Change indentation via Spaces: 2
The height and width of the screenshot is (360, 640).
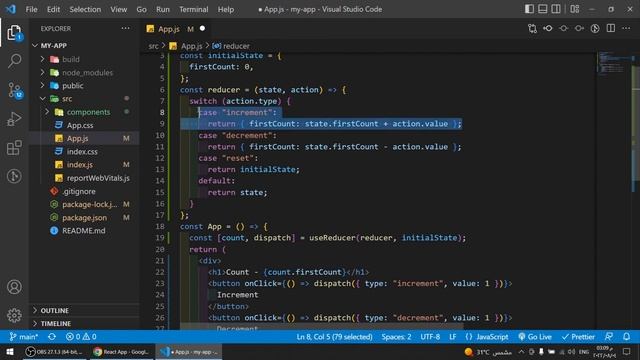(x=396, y=337)
